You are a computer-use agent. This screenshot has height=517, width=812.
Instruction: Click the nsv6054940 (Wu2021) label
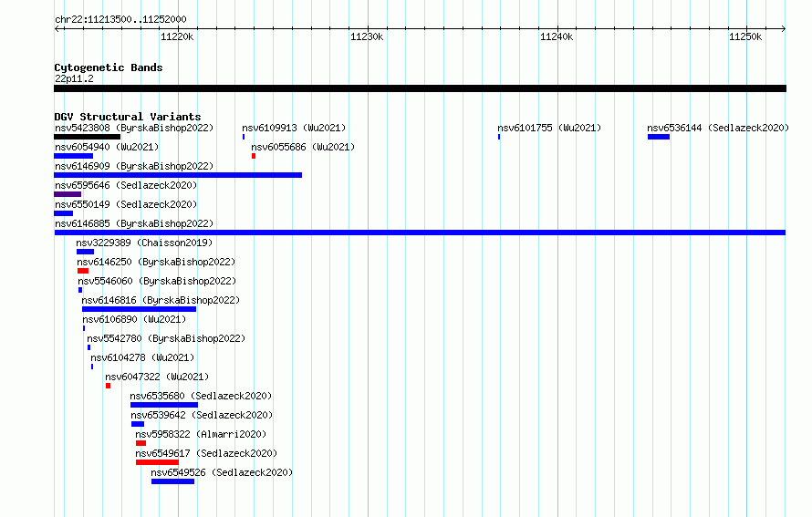[107, 147]
